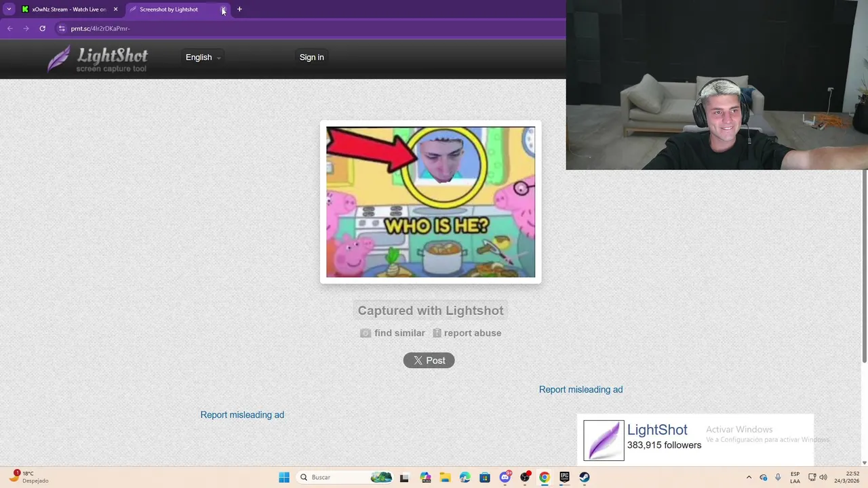Click the OneDrive cloud tray icon
This screenshot has width=868, height=488.
coord(764,477)
